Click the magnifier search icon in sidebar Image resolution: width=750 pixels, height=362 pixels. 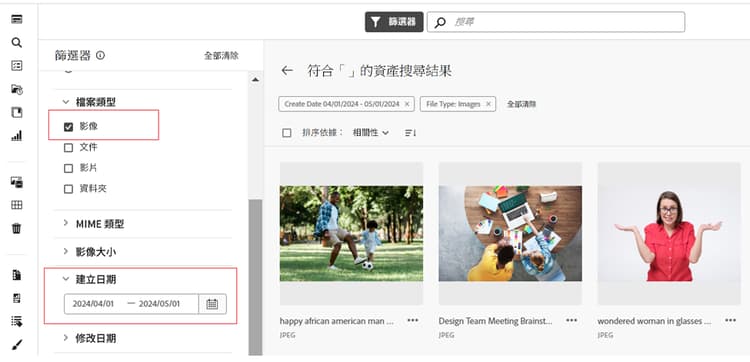pos(17,43)
